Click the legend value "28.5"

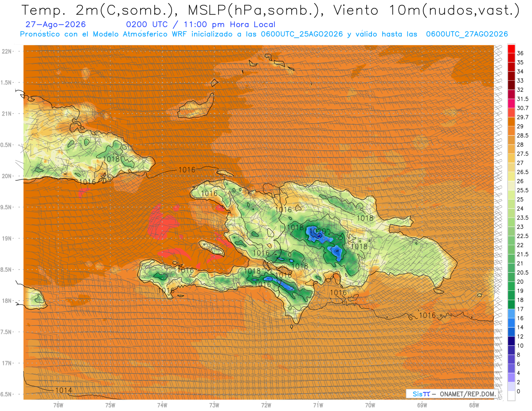click(x=522, y=135)
